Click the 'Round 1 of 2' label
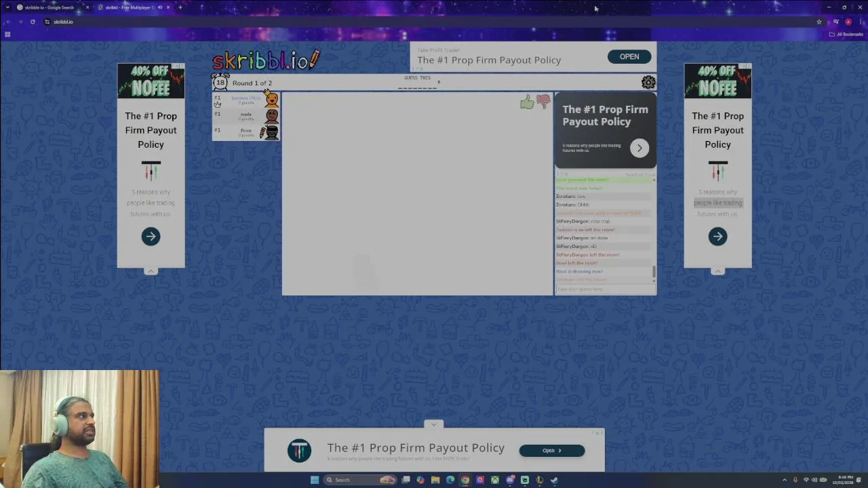Screen dimensions: 868x488 (252, 83)
